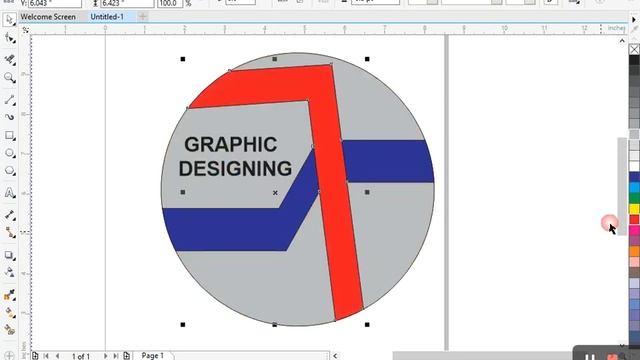Switch to Untitled-1 document tab

point(107,17)
